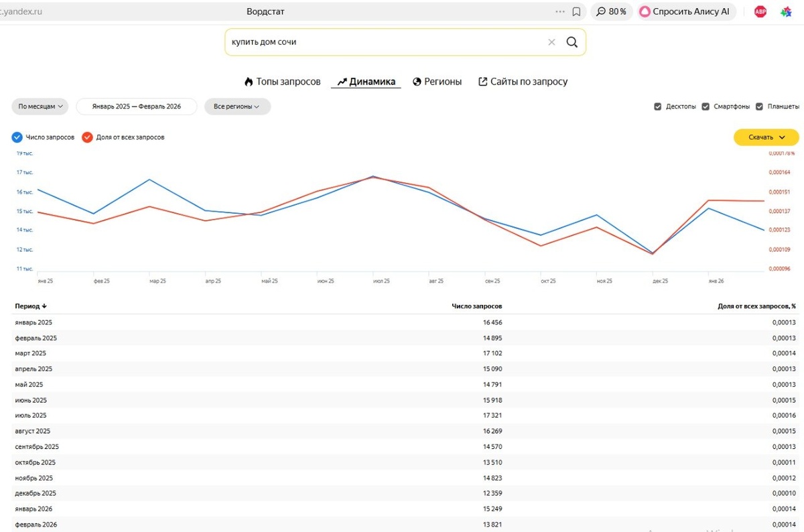Open the Все регионы dropdown

click(x=237, y=107)
